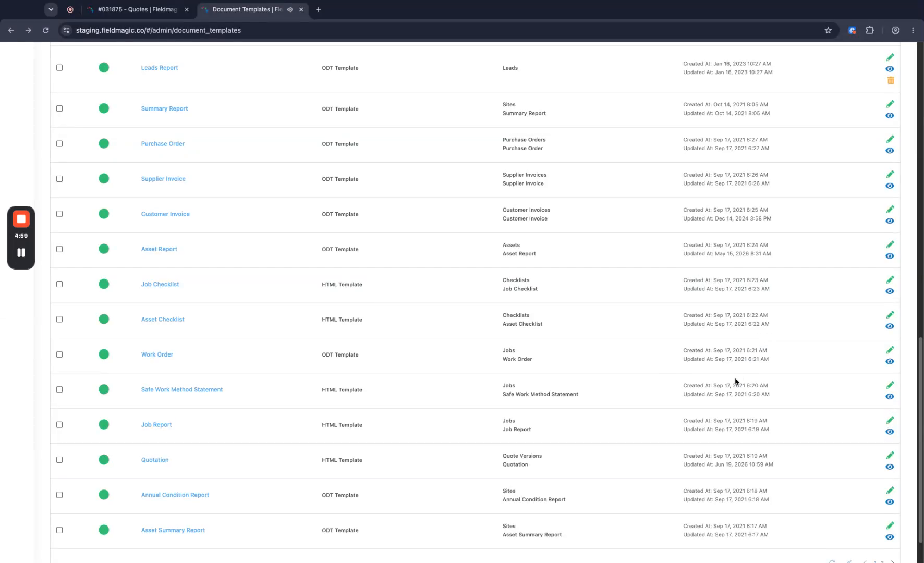This screenshot has width=924, height=563.
Task: Switch to the #031875 Quotes tab
Action: tap(137, 9)
